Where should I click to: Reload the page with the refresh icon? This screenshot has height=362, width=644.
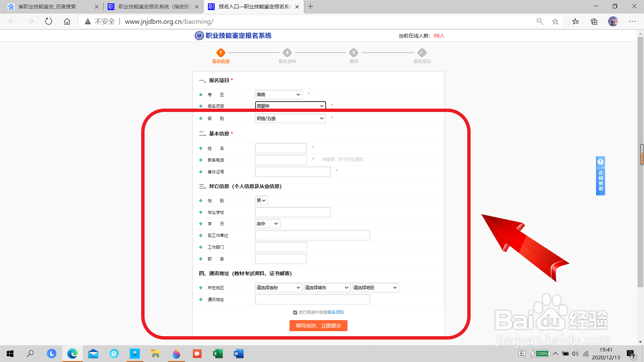[x=49, y=21]
